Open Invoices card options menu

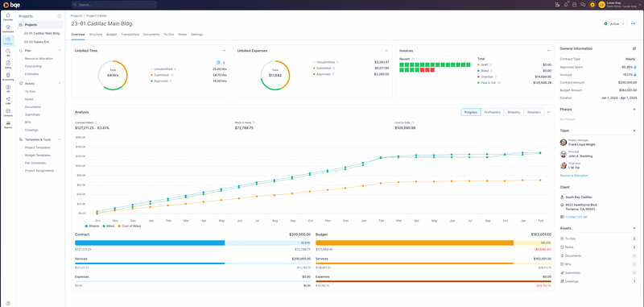coord(549,51)
